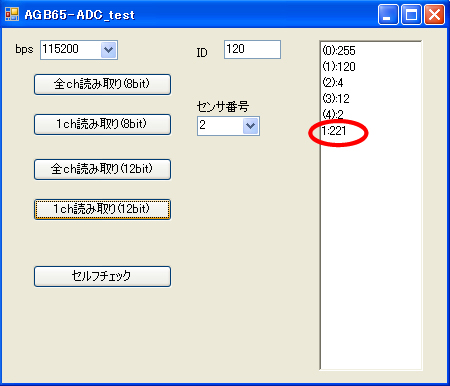
Task: Click the ID input field showing 120
Action: pos(252,49)
